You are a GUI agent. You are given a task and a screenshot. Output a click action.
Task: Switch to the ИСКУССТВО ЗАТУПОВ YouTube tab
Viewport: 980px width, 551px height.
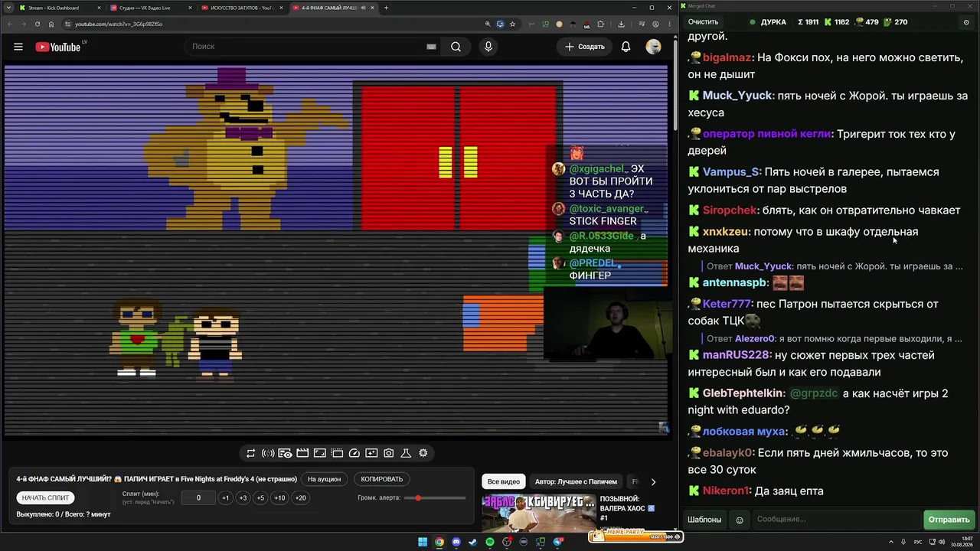click(x=242, y=8)
